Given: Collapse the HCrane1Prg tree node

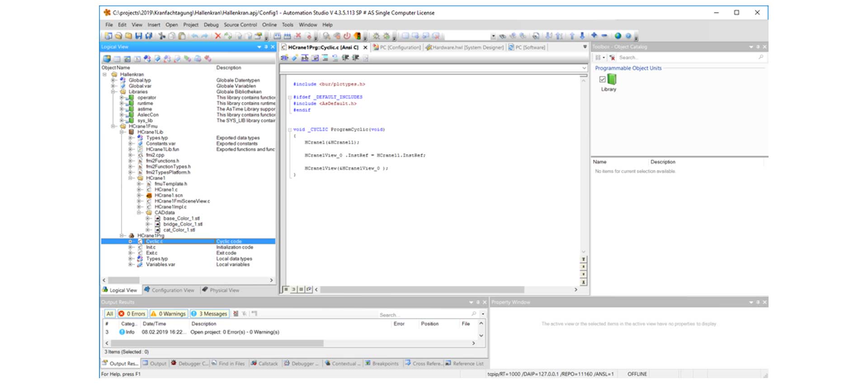Looking at the screenshot, I should tap(122, 236).
